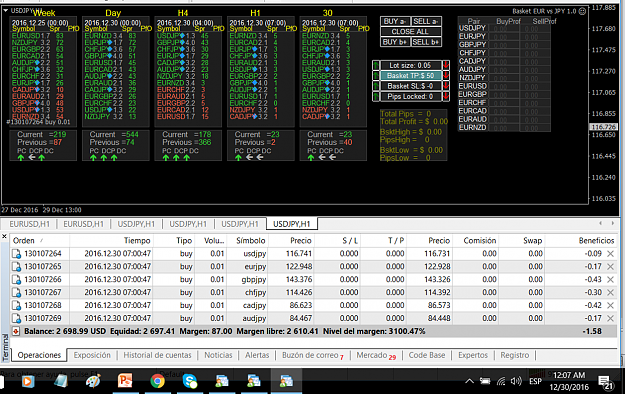
Task: Switch to the Exposición tab
Action: pyautogui.click(x=92, y=355)
